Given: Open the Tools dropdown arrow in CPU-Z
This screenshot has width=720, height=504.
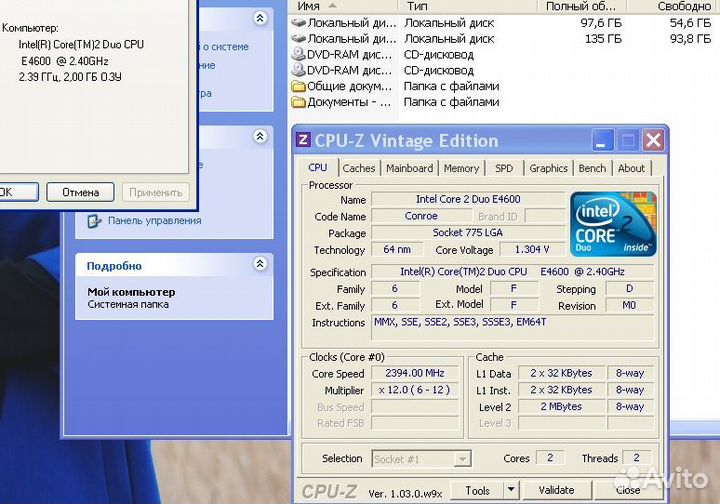Looking at the screenshot, I should pos(511,490).
